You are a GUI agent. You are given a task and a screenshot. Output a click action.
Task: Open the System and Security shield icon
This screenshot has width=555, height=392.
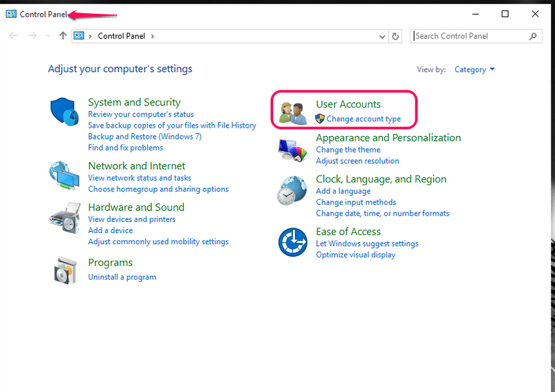point(65,112)
